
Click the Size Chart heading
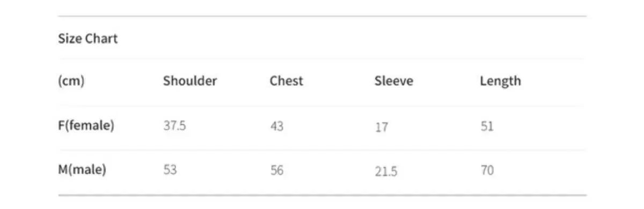pos(87,39)
